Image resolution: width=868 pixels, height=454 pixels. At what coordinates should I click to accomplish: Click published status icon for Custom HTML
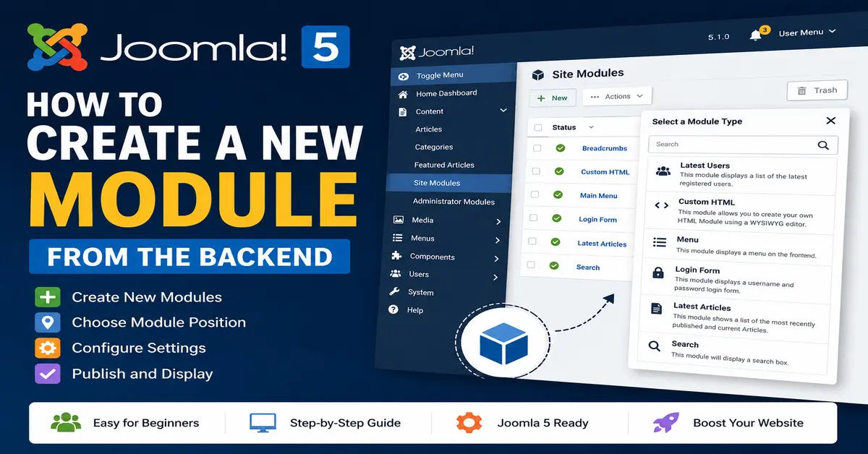(x=559, y=171)
